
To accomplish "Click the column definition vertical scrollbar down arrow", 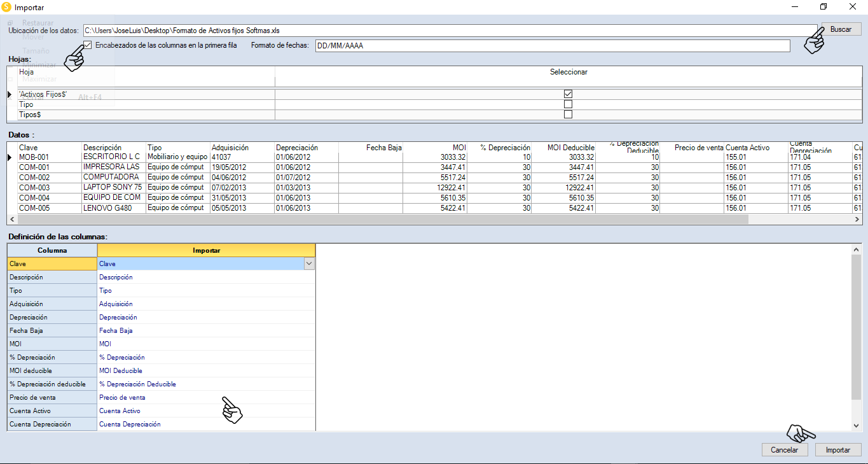I will click(x=856, y=425).
